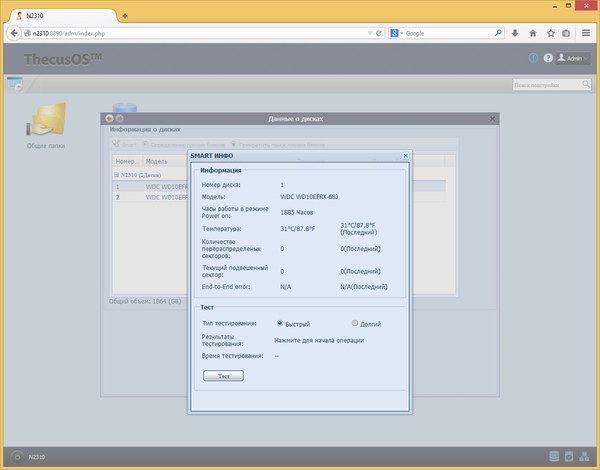This screenshot has height=470, width=600.
Task: Open a new browser tab
Action: click(x=124, y=15)
